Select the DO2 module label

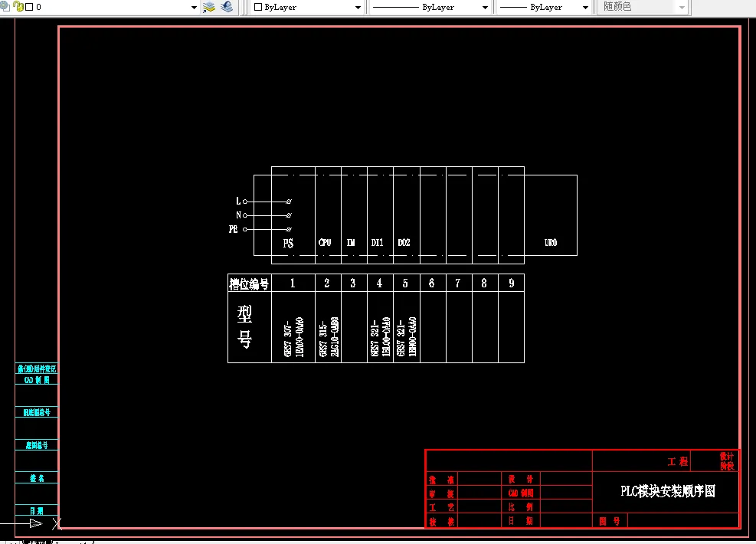(x=404, y=242)
